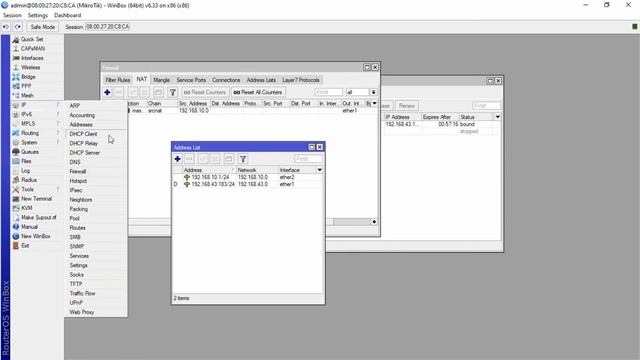This screenshot has width=640, height=360.
Task: Click Exit in the sidebar
Action: click(25, 246)
